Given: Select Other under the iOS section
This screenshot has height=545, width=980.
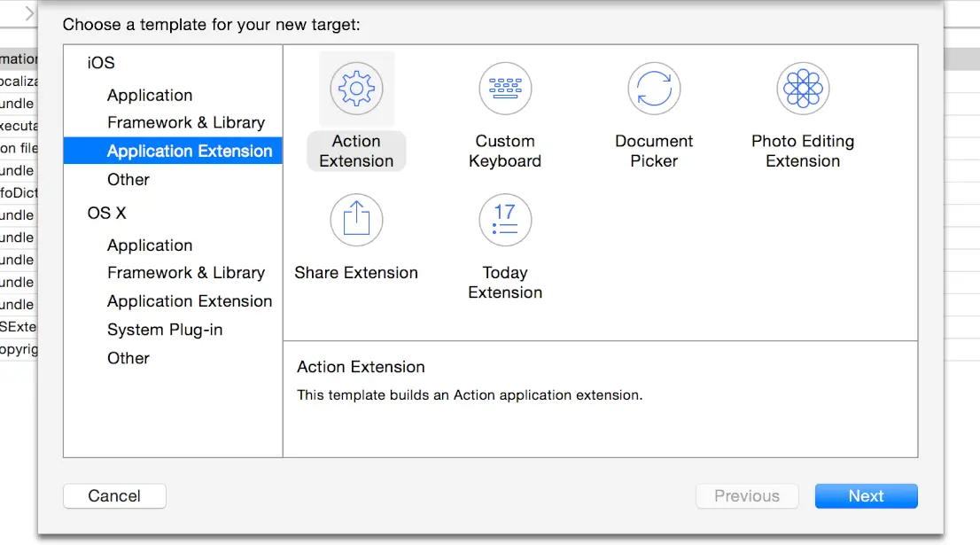Looking at the screenshot, I should click(128, 179).
